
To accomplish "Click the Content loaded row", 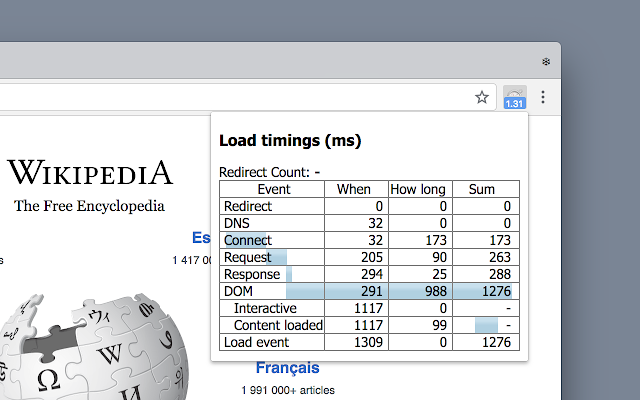I will pos(369,325).
